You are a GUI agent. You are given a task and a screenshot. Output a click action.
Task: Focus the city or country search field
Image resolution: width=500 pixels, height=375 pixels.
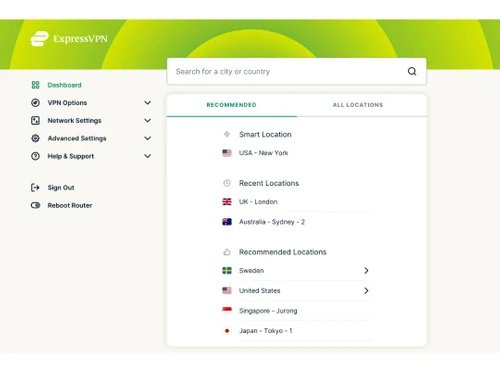point(297,71)
